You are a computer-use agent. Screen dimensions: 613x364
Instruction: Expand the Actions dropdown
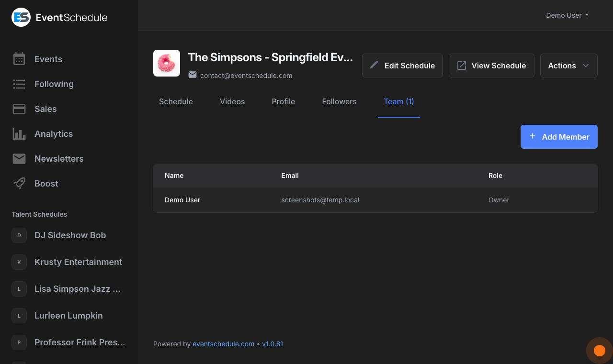click(x=568, y=66)
